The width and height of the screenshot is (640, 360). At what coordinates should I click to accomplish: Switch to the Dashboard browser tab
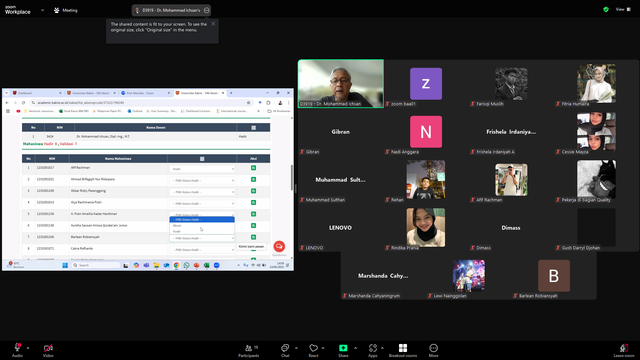(x=36, y=93)
